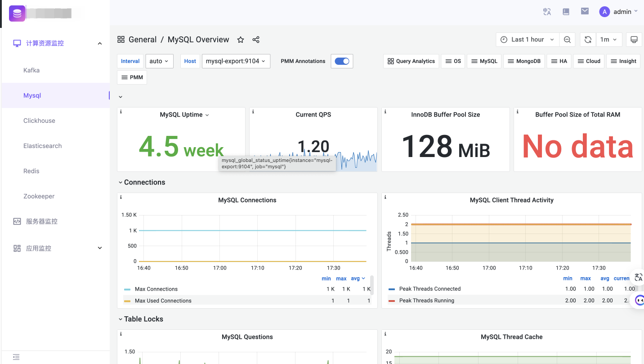Toggle the PMM Annotations switch

click(342, 61)
